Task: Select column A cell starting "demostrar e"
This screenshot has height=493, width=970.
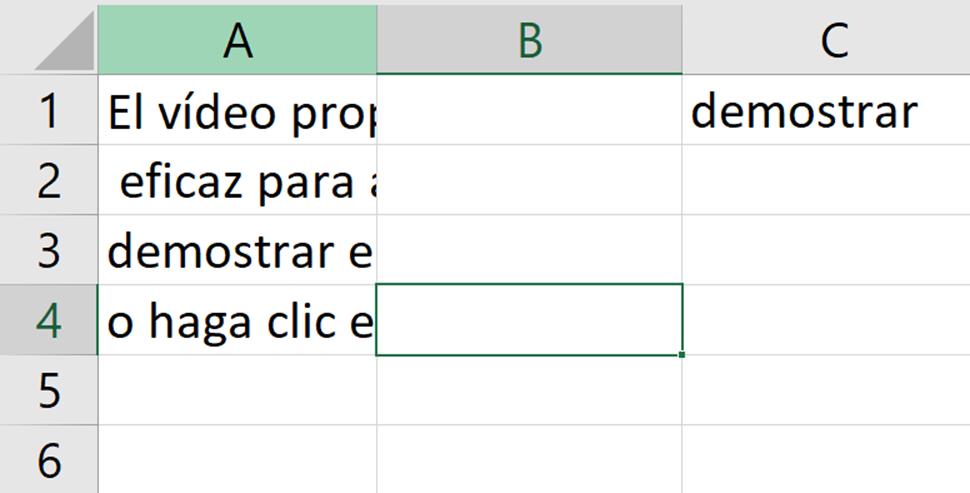Action: tap(238, 250)
